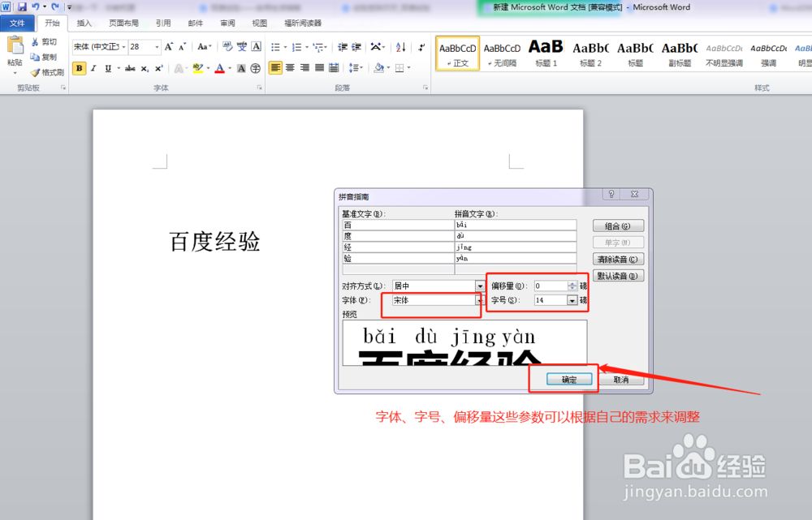Click the Character Shading gray A icon
Image resolution: width=812 pixels, height=520 pixels.
(x=241, y=68)
